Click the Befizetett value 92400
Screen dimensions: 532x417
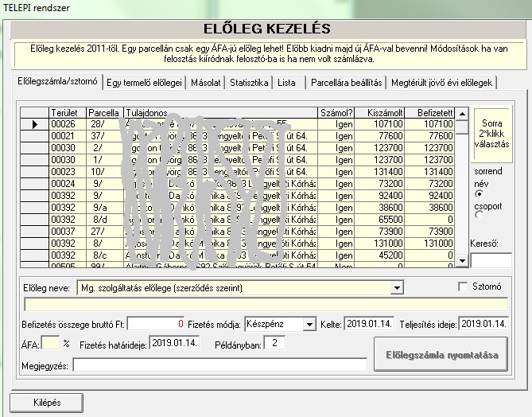pos(429,196)
